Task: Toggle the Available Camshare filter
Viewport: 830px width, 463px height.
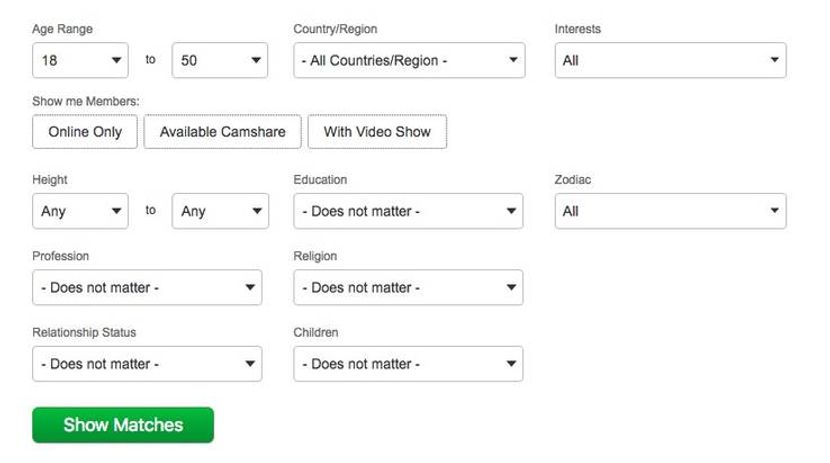Action: click(222, 132)
